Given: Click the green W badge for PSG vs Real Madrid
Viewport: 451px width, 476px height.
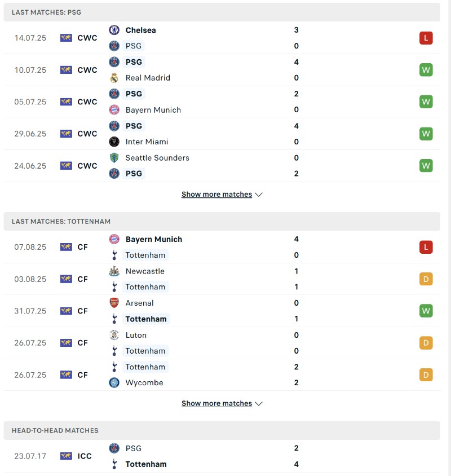Looking at the screenshot, I should 426,70.
